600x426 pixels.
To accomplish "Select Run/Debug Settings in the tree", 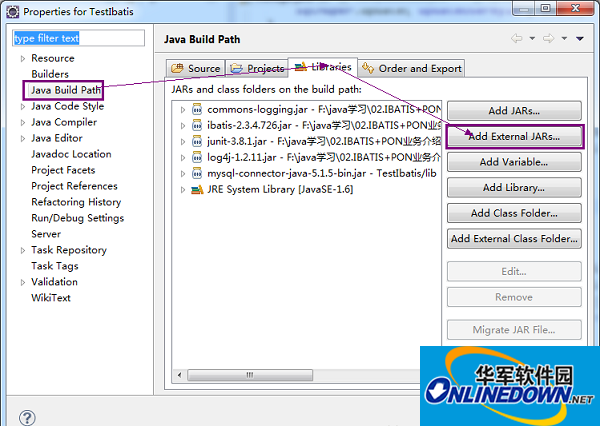I will [78, 218].
